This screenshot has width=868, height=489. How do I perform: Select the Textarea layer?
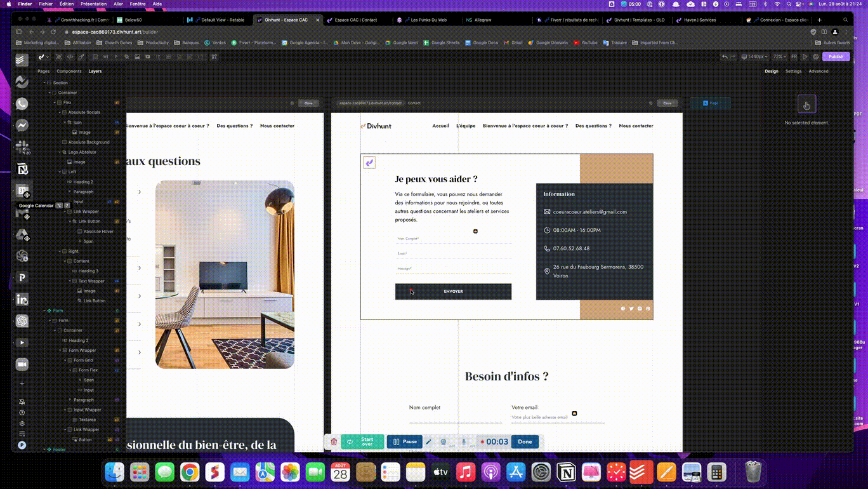(87, 420)
